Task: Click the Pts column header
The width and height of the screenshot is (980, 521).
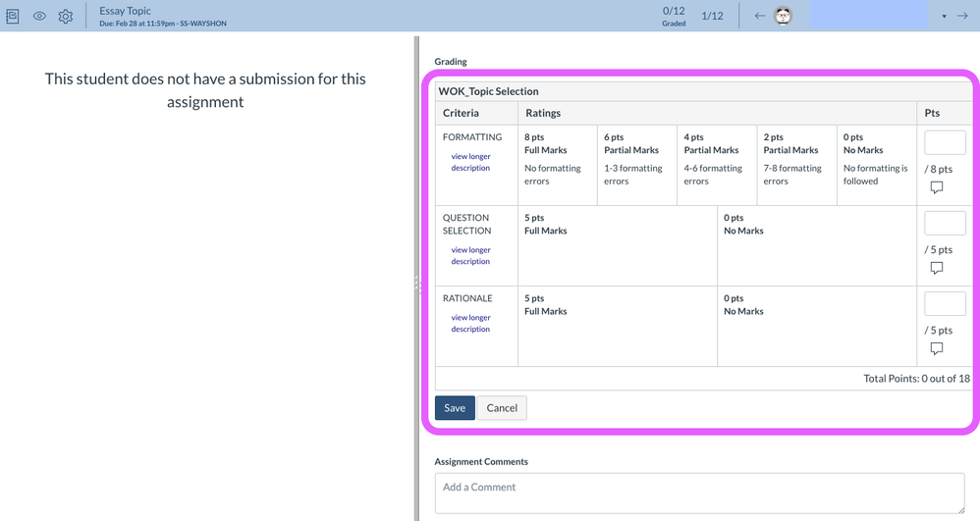Action: [932, 113]
